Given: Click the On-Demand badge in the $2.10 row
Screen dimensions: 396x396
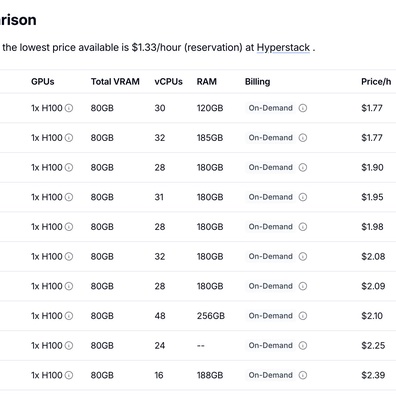Looking at the screenshot, I should (271, 316).
